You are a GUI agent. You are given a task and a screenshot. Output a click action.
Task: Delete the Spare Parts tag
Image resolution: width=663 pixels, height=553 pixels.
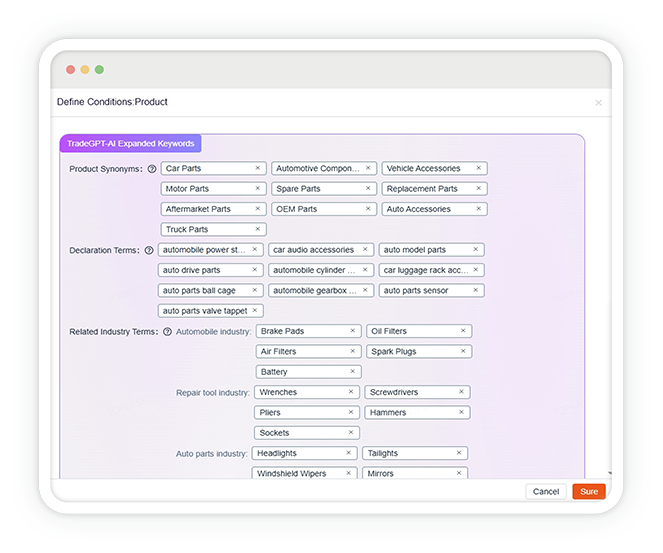point(368,188)
